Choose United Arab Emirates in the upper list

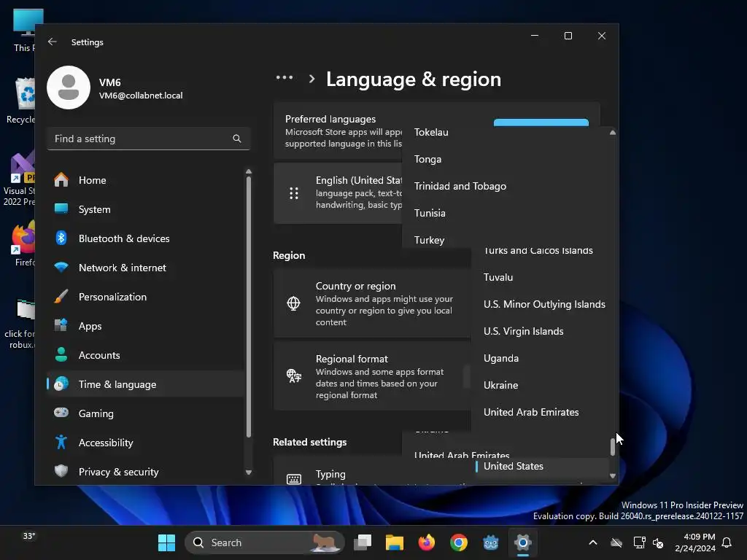531,412
